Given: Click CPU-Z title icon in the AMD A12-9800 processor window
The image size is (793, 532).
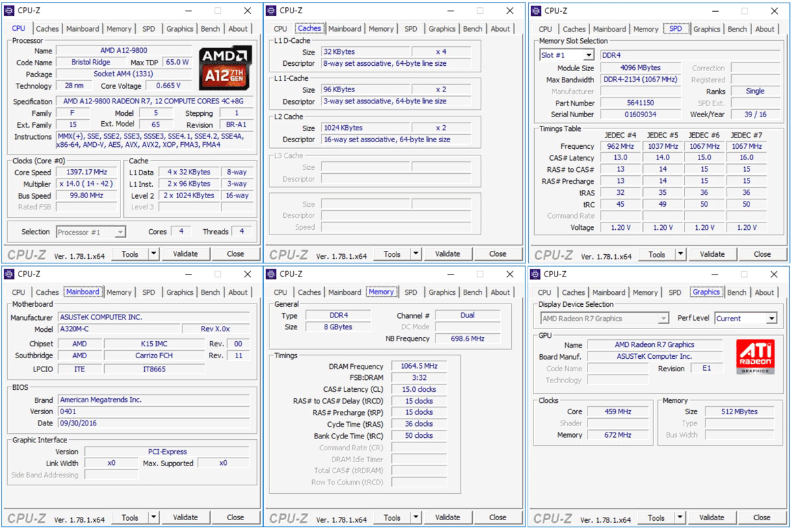Looking at the screenshot, I should 10,11.
